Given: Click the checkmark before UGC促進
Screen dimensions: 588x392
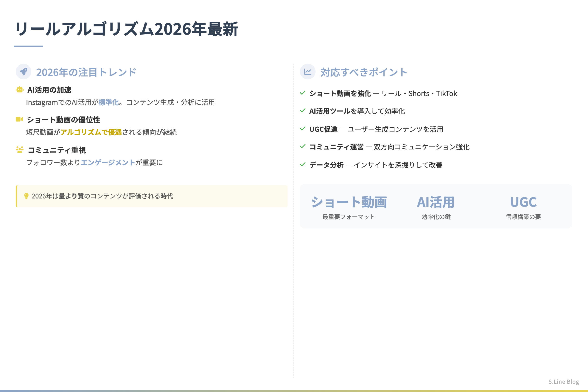Looking at the screenshot, I should 303,129.
